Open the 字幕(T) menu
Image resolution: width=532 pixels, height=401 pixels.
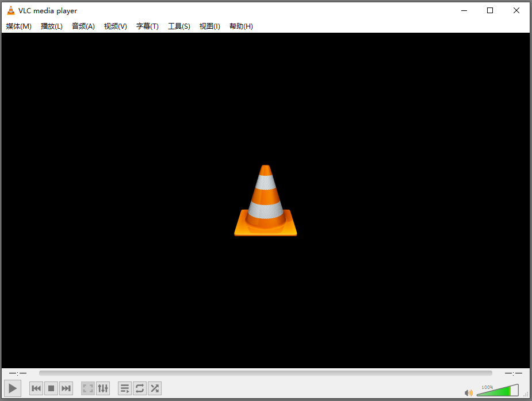coord(147,26)
